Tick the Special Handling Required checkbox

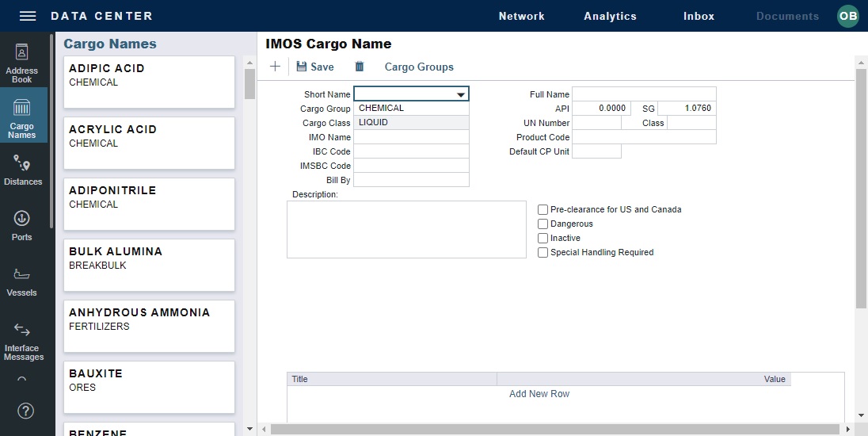coord(542,253)
